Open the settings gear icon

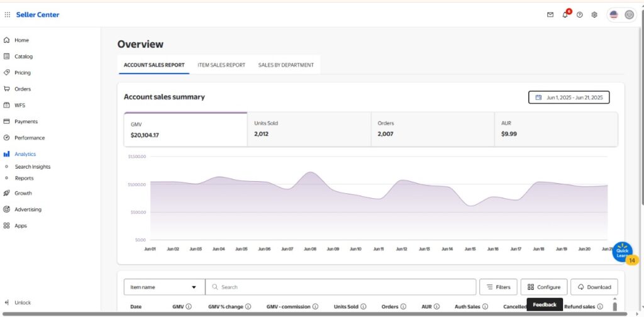click(594, 14)
